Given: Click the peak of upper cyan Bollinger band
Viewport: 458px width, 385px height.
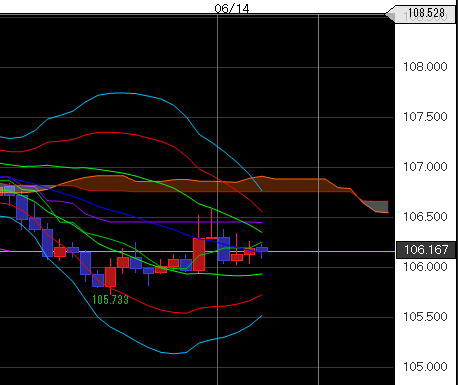Looking at the screenshot, I should (x=121, y=93).
